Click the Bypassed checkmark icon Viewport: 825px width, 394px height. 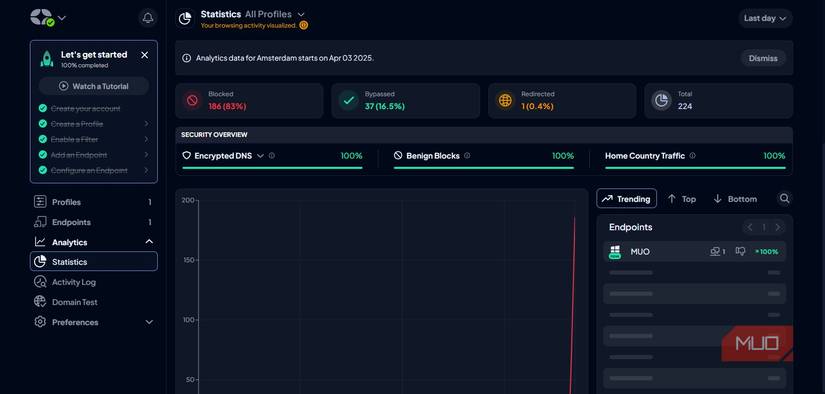[x=348, y=100]
